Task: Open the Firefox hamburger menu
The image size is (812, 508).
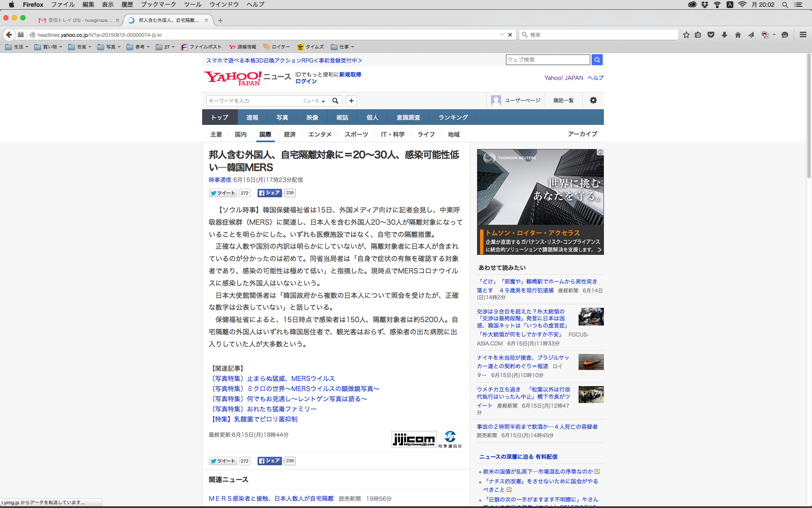Action: (803, 35)
